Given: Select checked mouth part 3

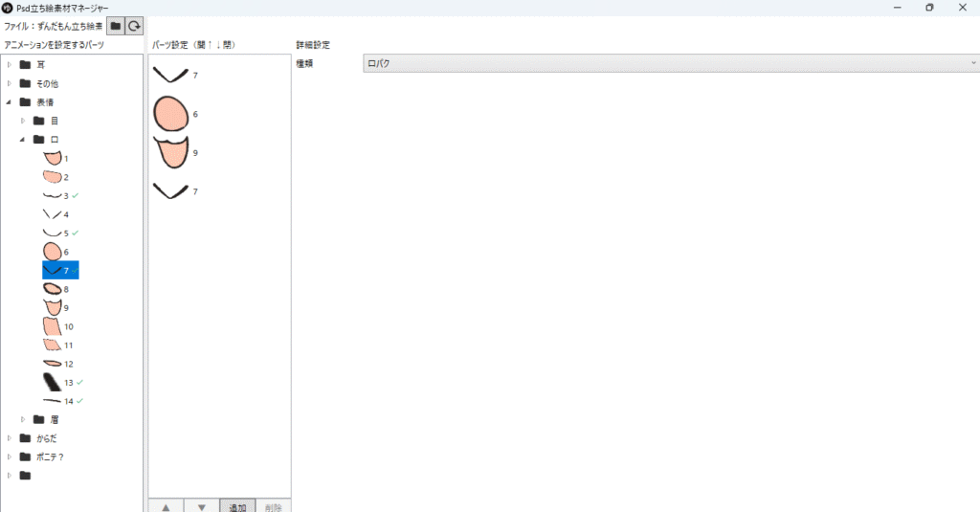Looking at the screenshot, I should click(59, 195).
